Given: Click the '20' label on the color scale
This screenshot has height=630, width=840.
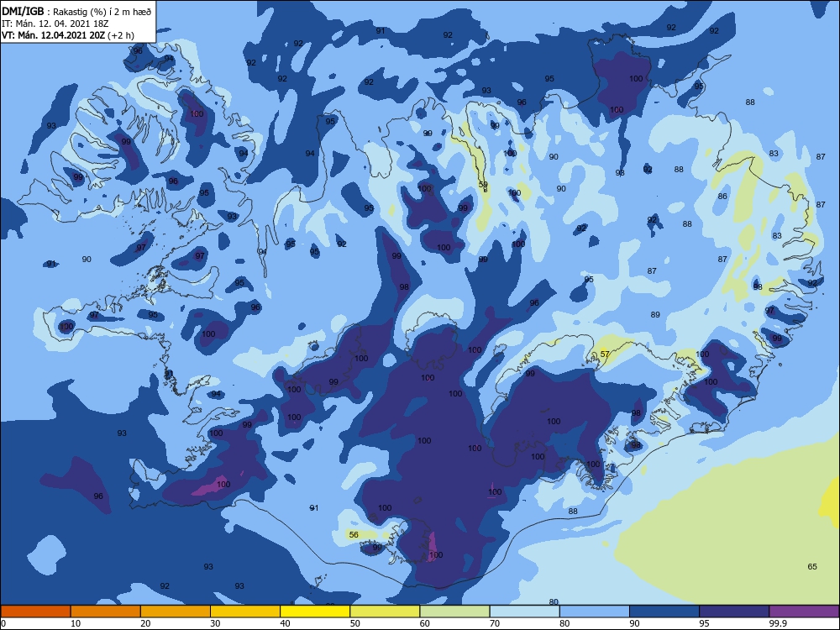Looking at the screenshot, I should pyautogui.click(x=145, y=623).
